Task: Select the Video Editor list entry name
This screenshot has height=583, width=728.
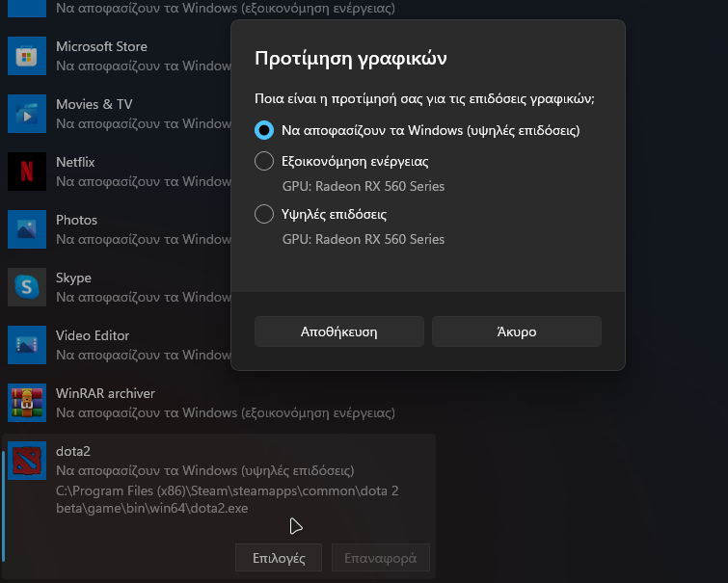Action: [x=93, y=335]
